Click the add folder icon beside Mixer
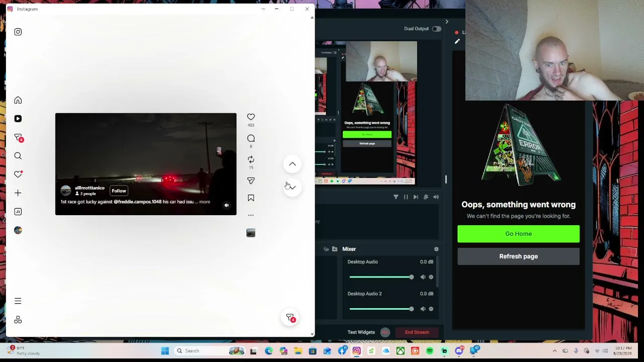The width and height of the screenshot is (644, 362). [x=335, y=249]
